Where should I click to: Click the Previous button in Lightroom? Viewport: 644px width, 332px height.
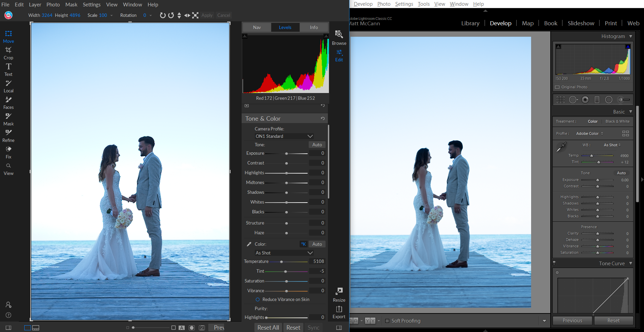[572, 321]
